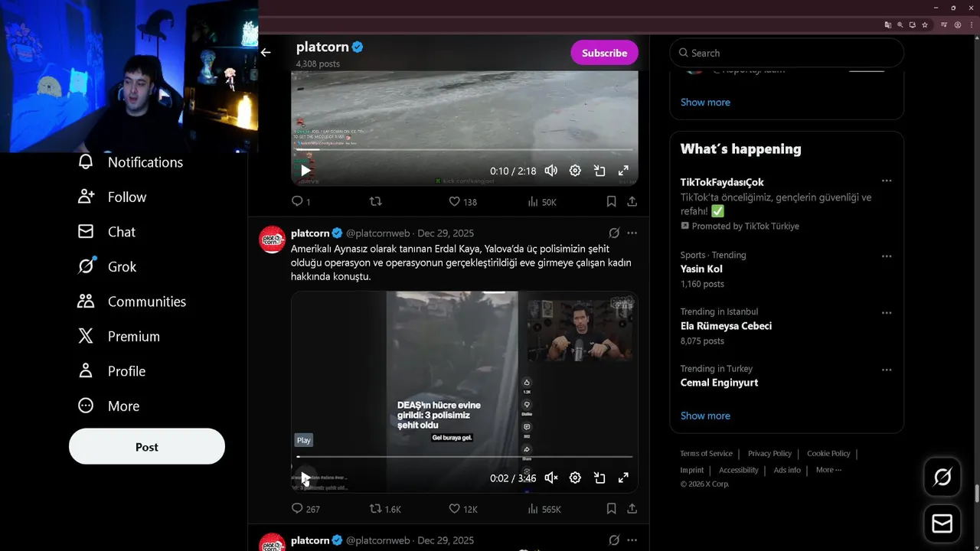Like the post with 12K likes
The image size is (980, 551).
click(462, 508)
